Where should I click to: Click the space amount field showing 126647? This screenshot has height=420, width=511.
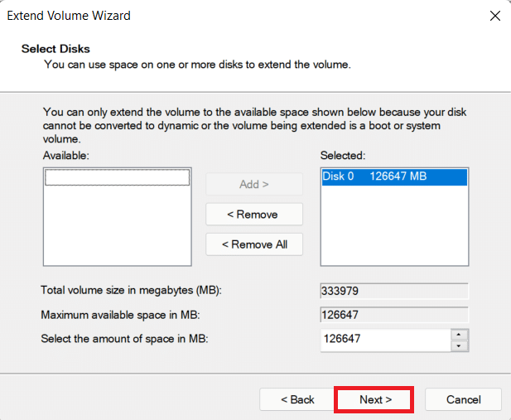tap(384, 339)
